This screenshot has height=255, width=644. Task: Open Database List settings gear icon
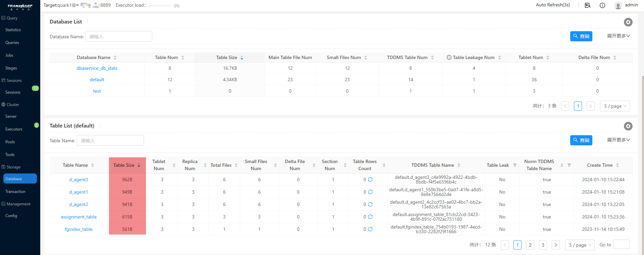628,22
